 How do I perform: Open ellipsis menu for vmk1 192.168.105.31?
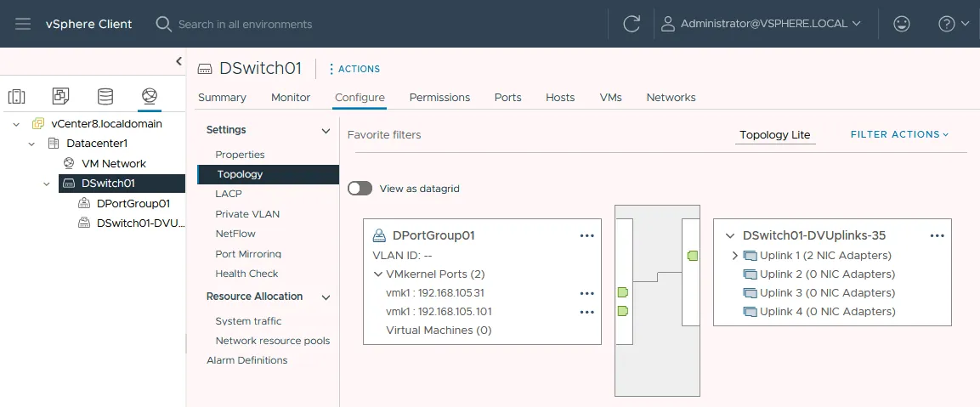pyautogui.click(x=586, y=293)
